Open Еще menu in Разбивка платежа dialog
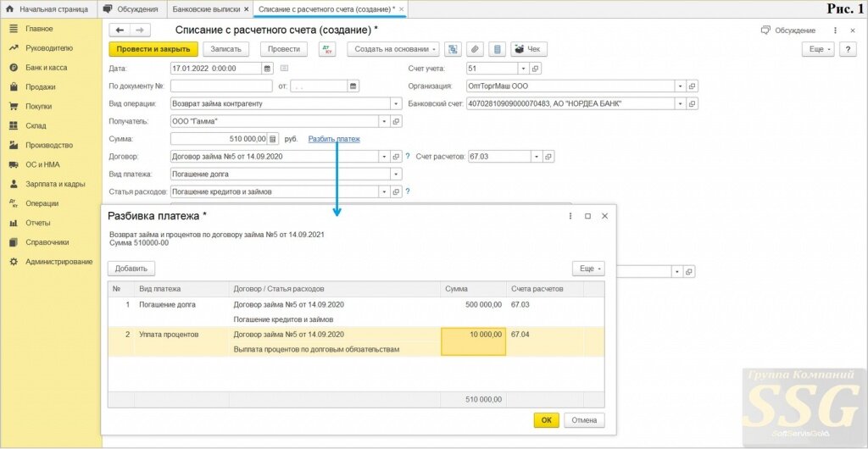This screenshot has width=868, height=449. [x=588, y=269]
